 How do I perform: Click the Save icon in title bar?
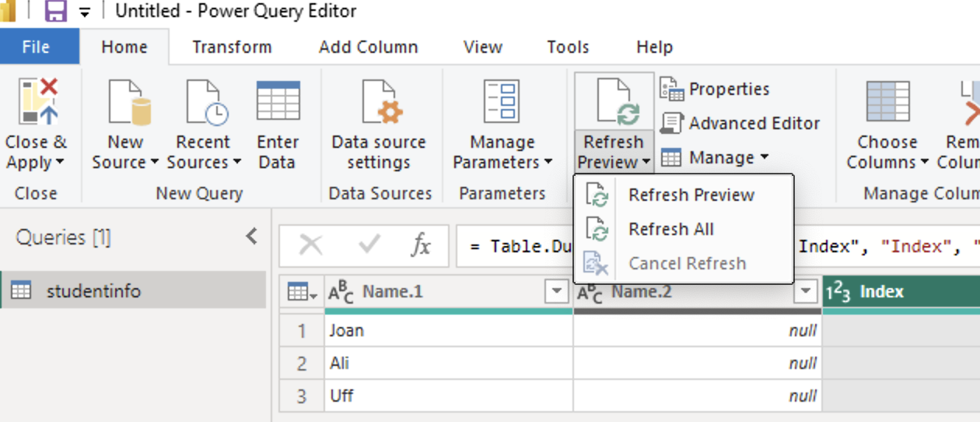tap(55, 11)
